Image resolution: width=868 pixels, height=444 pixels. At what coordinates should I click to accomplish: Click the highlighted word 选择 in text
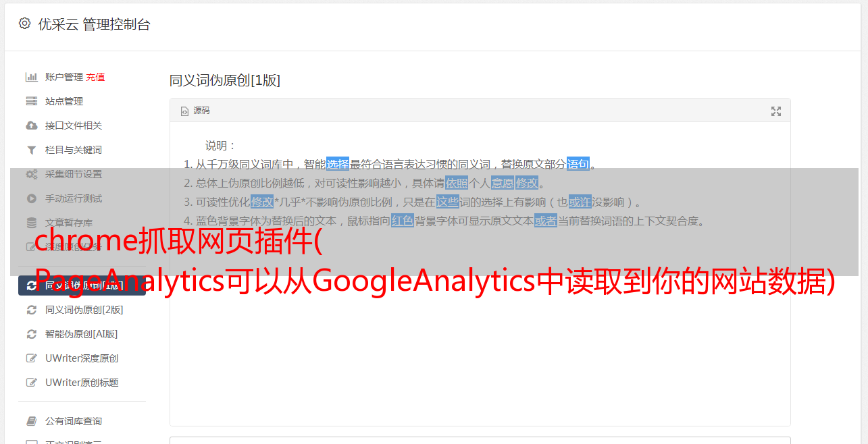(x=338, y=164)
